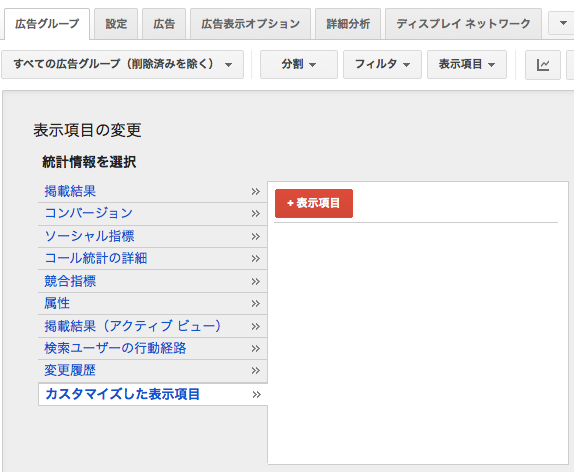This screenshot has height=472, width=574.
Task: Click the red +表示項目 button
Action: point(314,203)
